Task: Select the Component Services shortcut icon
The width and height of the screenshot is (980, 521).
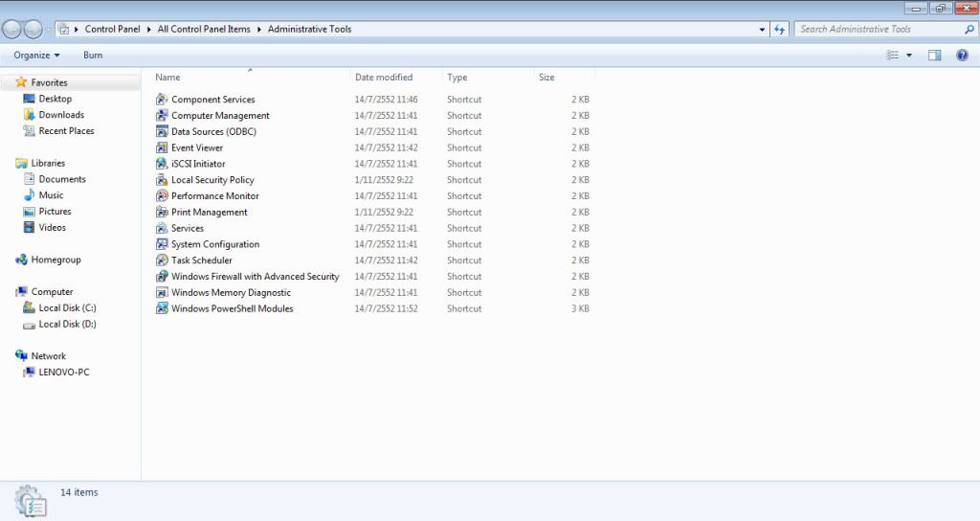Action: pos(162,100)
